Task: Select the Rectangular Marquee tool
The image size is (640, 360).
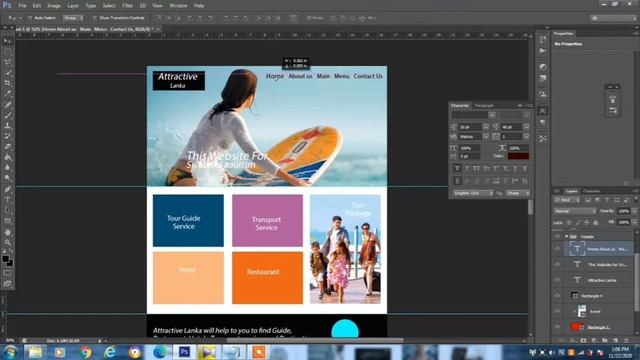Action: pyautogui.click(x=7, y=51)
